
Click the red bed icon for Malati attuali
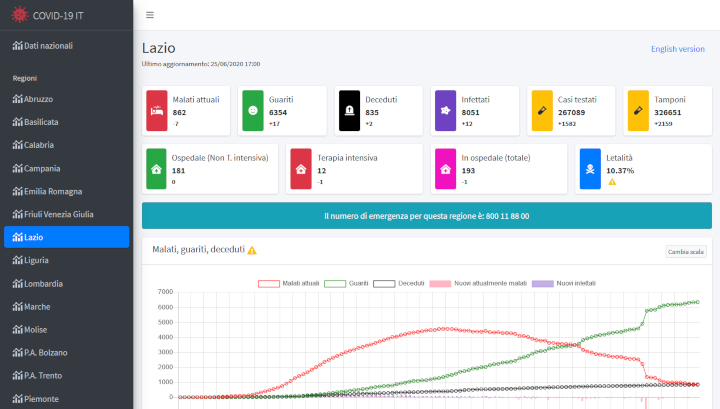(x=157, y=110)
